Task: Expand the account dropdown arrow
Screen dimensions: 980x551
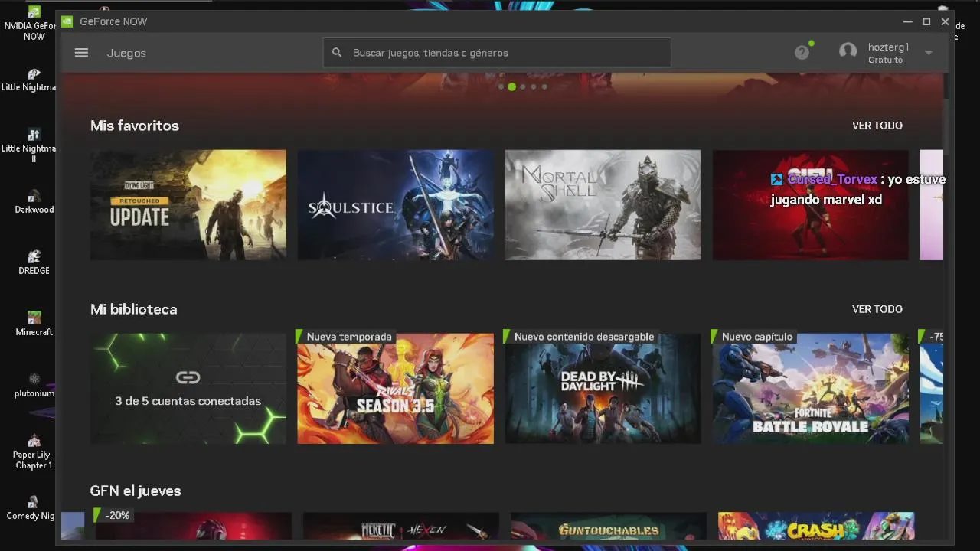Action: click(929, 53)
